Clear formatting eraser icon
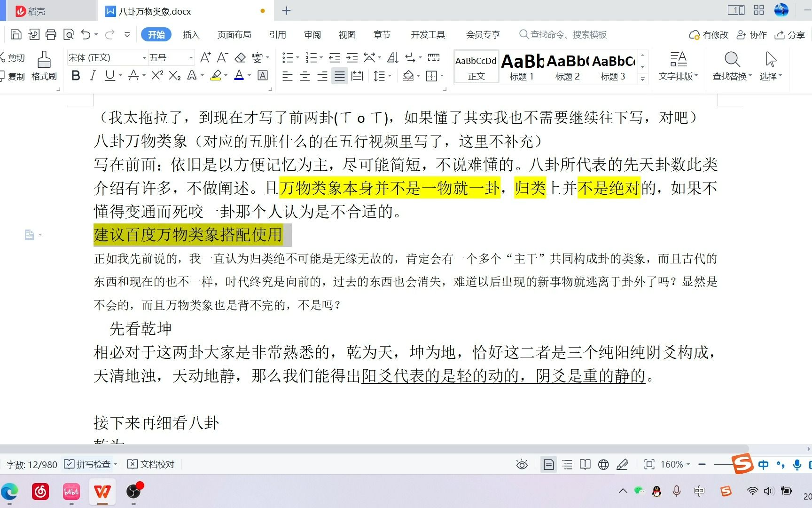This screenshot has width=812, height=508. click(240, 57)
